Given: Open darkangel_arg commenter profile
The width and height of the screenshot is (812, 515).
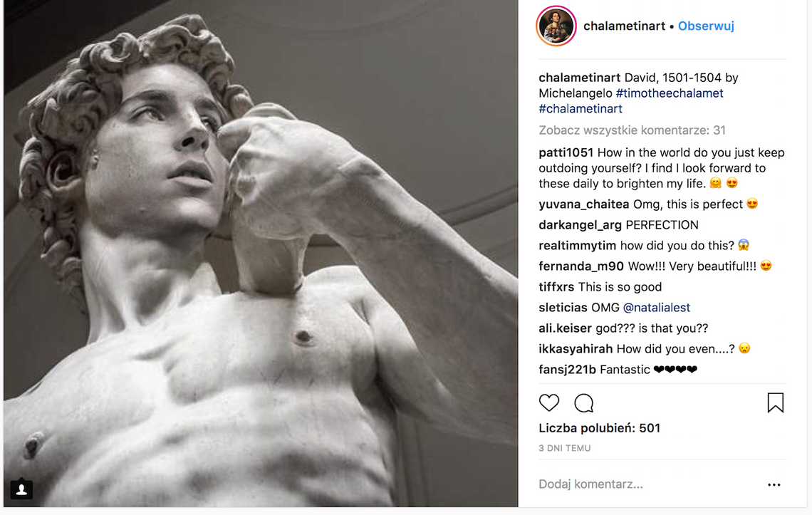Looking at the screenshot, I should (x=580, y=225).
